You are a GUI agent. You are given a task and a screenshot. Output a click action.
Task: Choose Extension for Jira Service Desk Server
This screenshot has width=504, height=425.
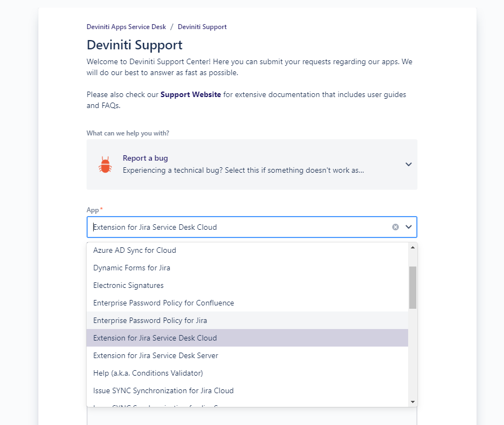click(x=247, y=355)
